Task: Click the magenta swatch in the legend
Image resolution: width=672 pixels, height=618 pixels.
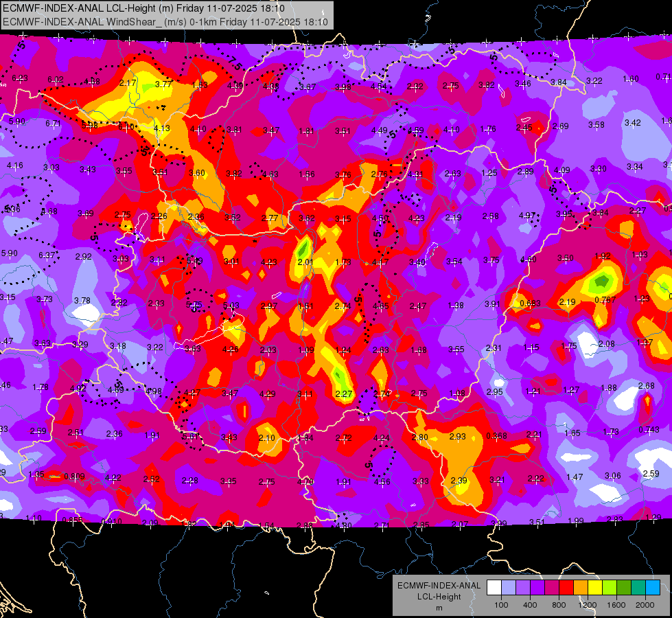Action: coord(552,588)
